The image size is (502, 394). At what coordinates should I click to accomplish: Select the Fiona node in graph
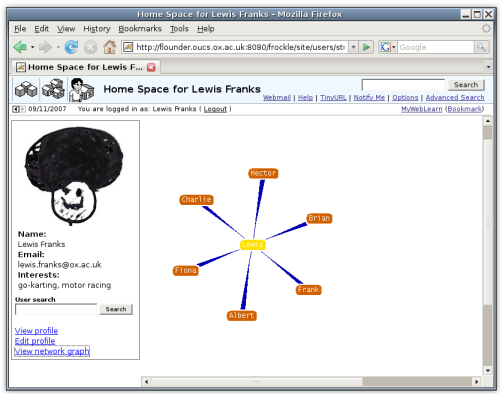click(185, 270)
